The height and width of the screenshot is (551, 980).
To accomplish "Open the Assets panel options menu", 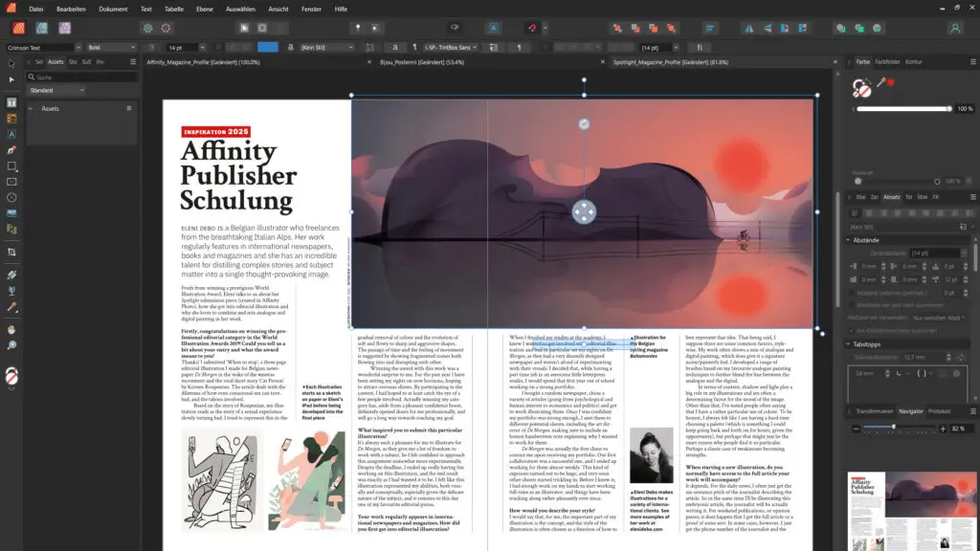I will [x=132, y=62].
